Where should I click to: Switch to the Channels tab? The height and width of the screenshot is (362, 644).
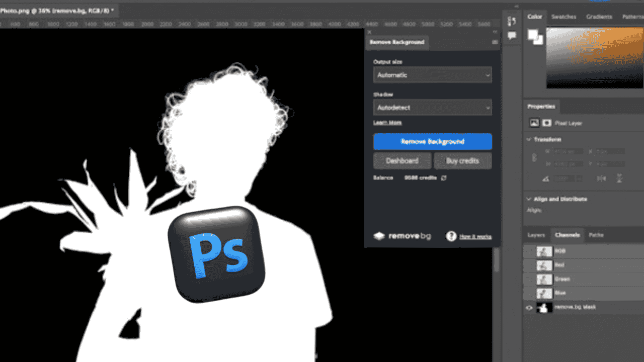(567, 235)
